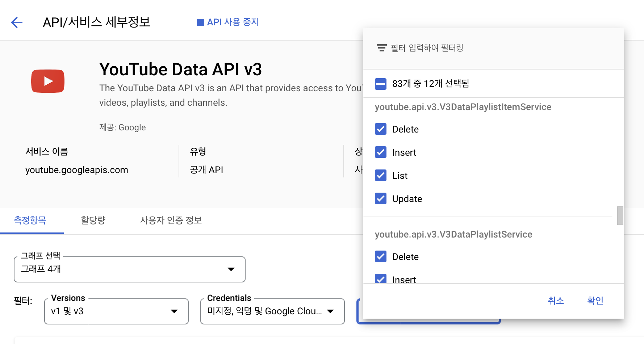
Task: Click the API 사용 중지 button
Action: pyautogui.click(x=228, y=22)
